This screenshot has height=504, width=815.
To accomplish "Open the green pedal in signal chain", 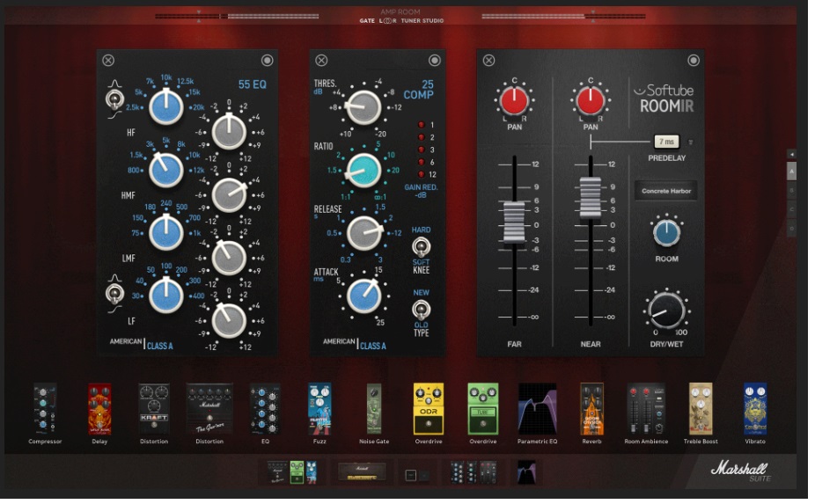I will [x=297, y=471].
